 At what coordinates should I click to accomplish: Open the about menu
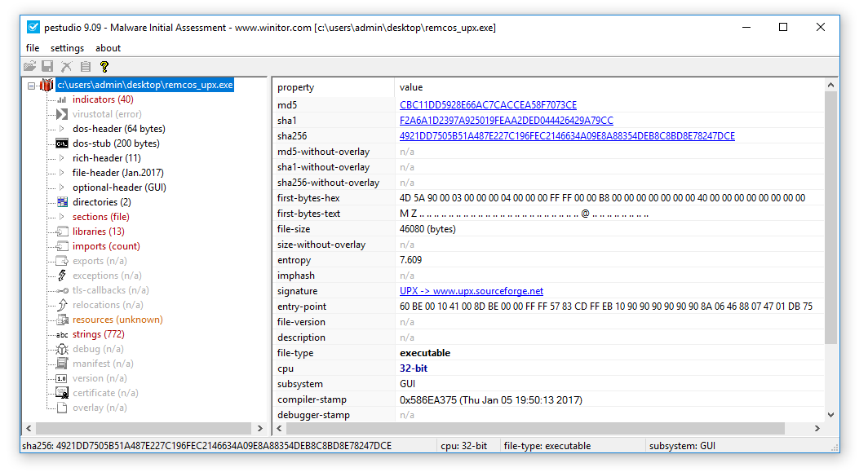[108, 48]
